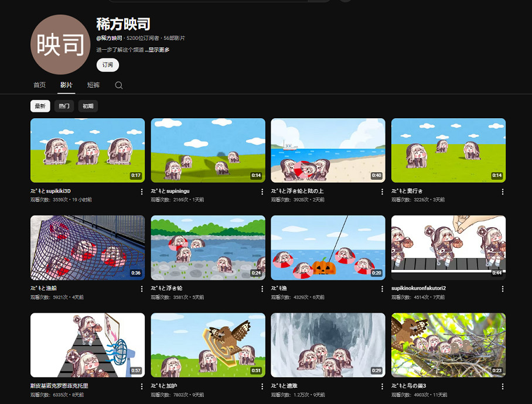This screenshot has height=404, width=532.
Task: Open the channel search icon
Action: coord(118,85)
